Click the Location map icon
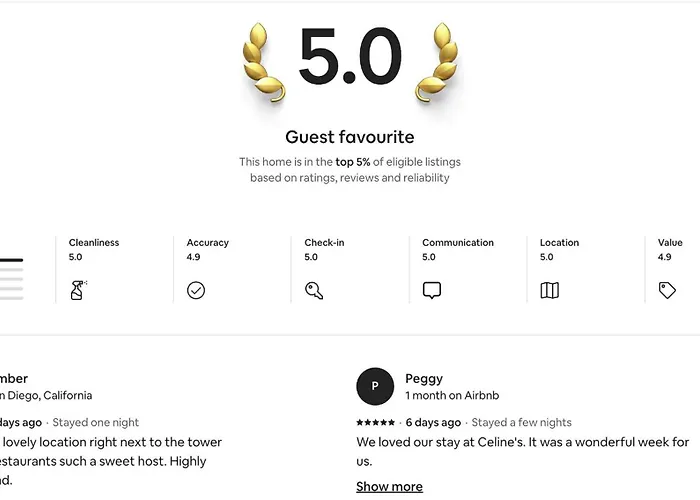This screenshot has height=500, width=700. pyautogui.click(x=550, y=290)
